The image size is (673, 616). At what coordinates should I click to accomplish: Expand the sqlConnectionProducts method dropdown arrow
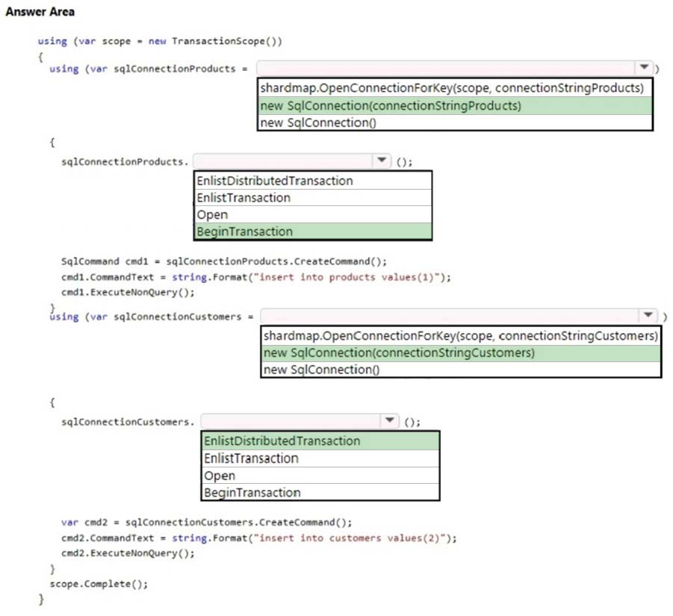coord(382,161)
